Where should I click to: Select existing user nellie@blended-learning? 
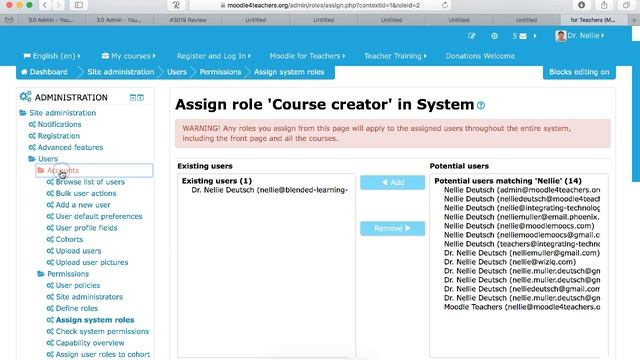(269, 190)
